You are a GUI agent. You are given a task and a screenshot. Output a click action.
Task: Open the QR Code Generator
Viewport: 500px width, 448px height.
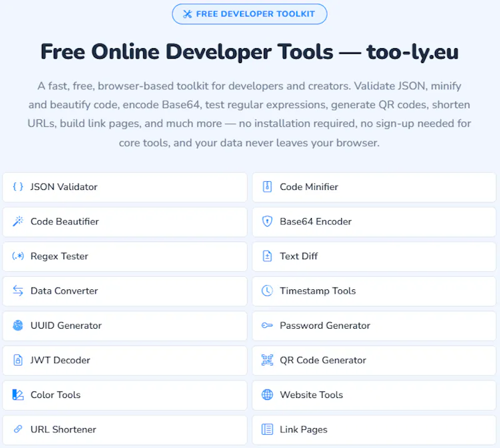[374, 361]
